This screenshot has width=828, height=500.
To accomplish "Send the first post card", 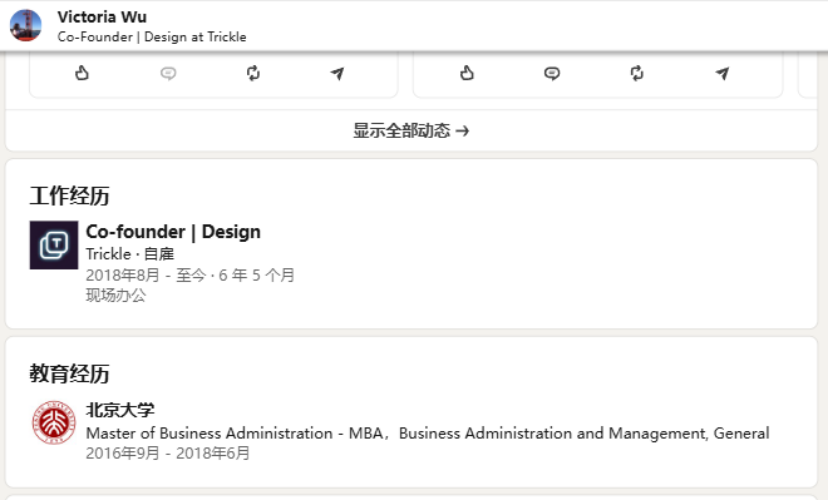I will click(338, 73).
